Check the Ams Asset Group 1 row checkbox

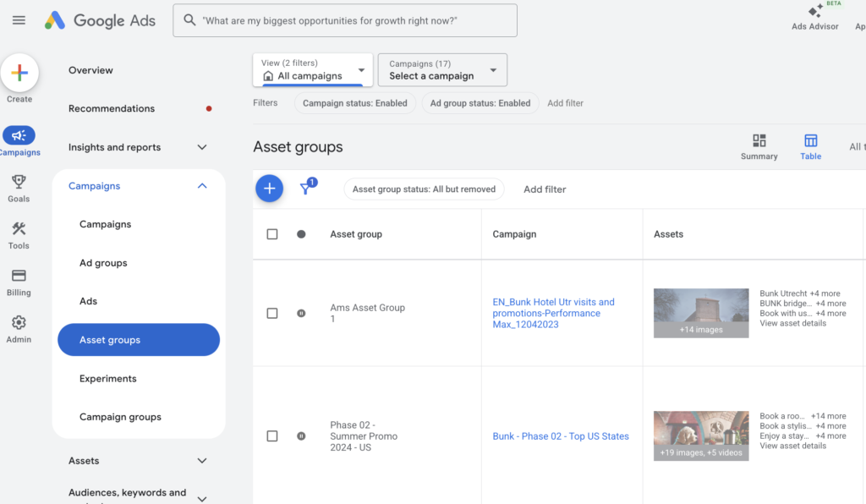click(272, 312)
